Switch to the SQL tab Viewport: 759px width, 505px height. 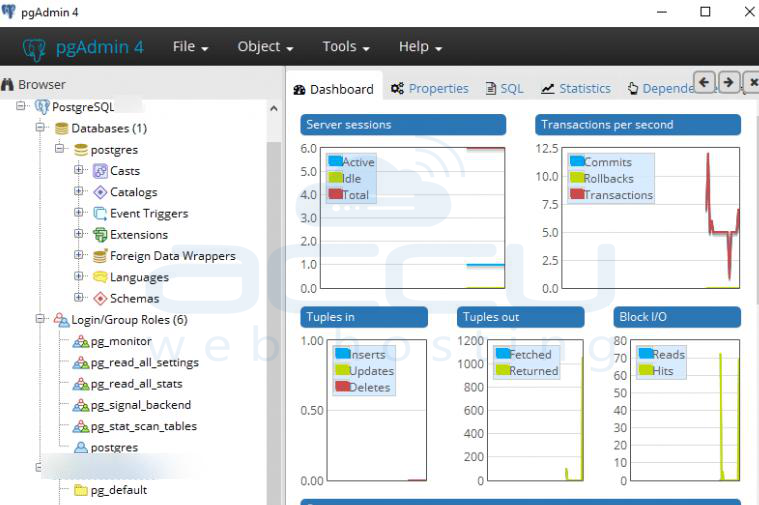[505, 89]
